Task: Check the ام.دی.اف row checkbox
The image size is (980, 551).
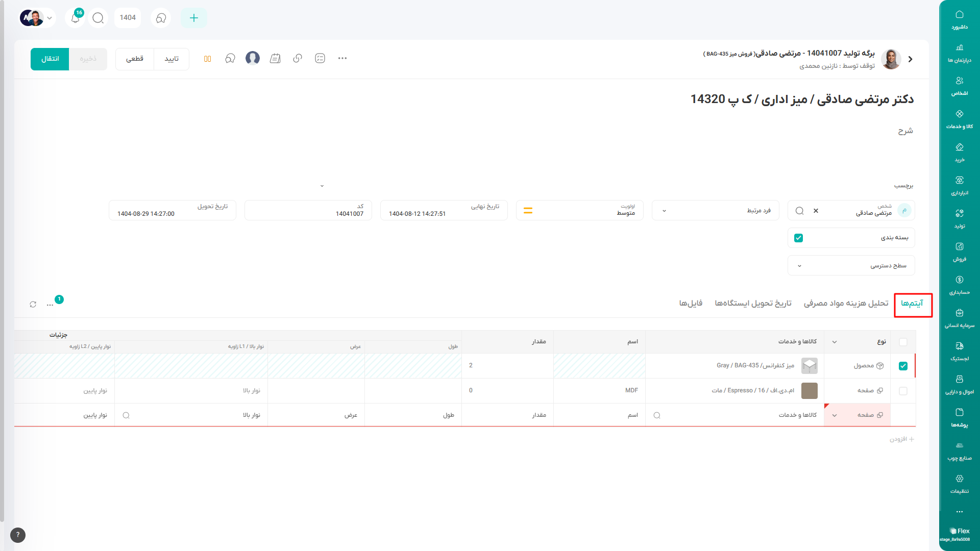Action: tap(903, 391)
